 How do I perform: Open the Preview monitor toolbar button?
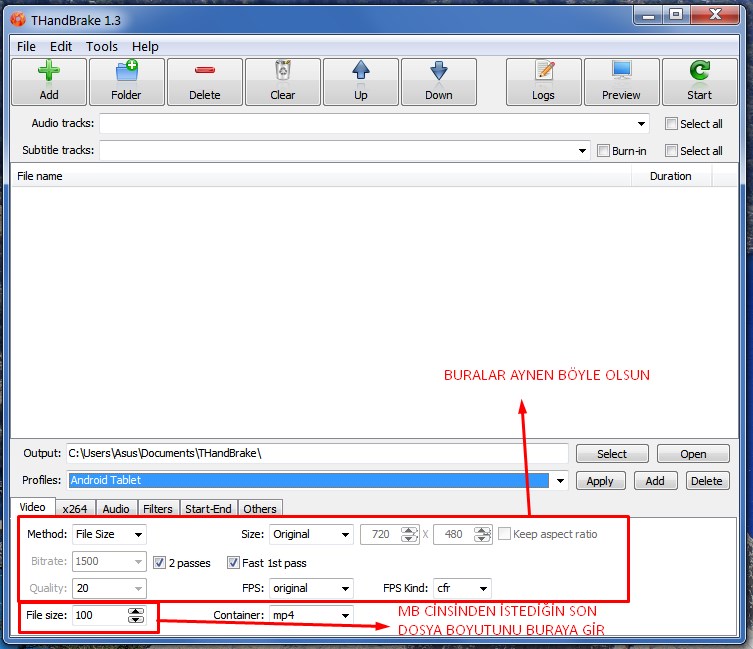pyautogui.click(x=621, y=81)
